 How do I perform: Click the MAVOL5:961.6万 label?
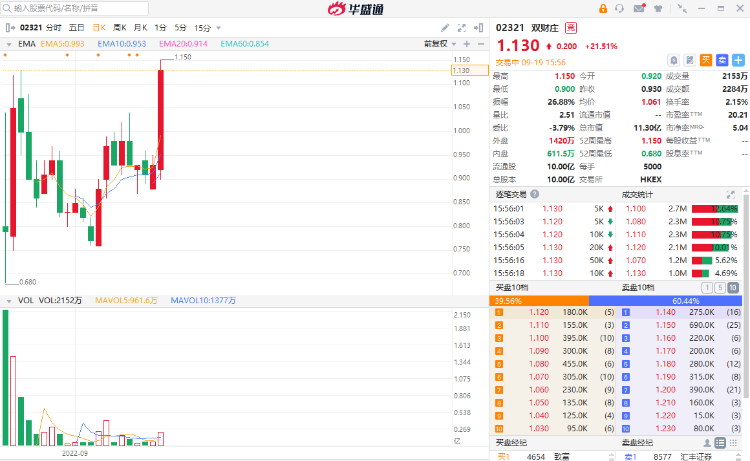point(126,300)
